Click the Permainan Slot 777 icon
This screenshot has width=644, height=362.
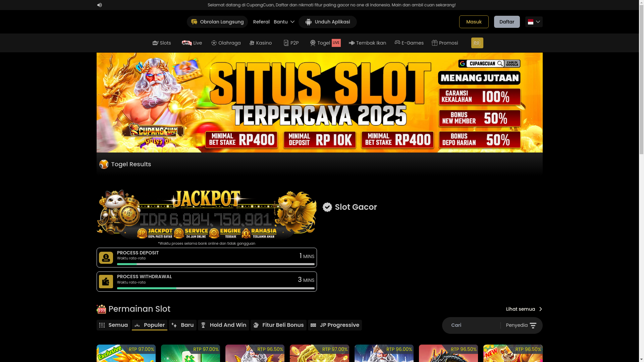(101, 309)
